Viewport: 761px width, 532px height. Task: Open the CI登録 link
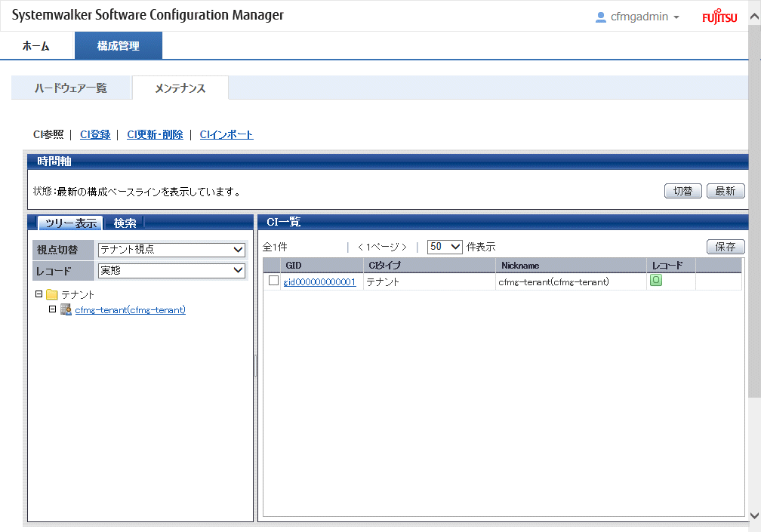click(95, 134)
